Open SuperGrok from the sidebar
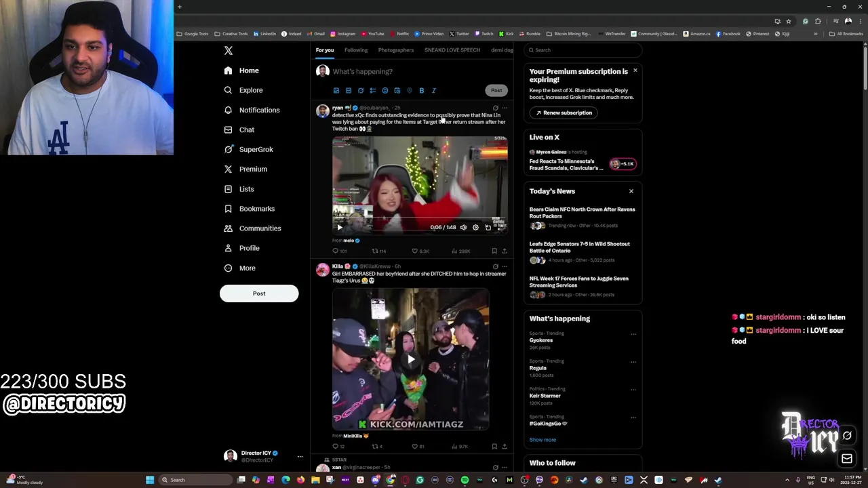This screenshot has width=868, height=488. click(x=248, y=149)
